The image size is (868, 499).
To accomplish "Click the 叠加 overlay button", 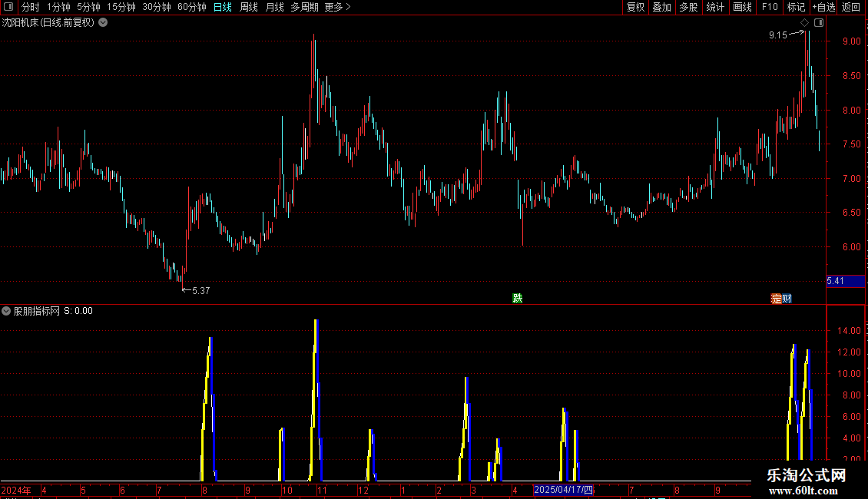I will tap(661, 7).
